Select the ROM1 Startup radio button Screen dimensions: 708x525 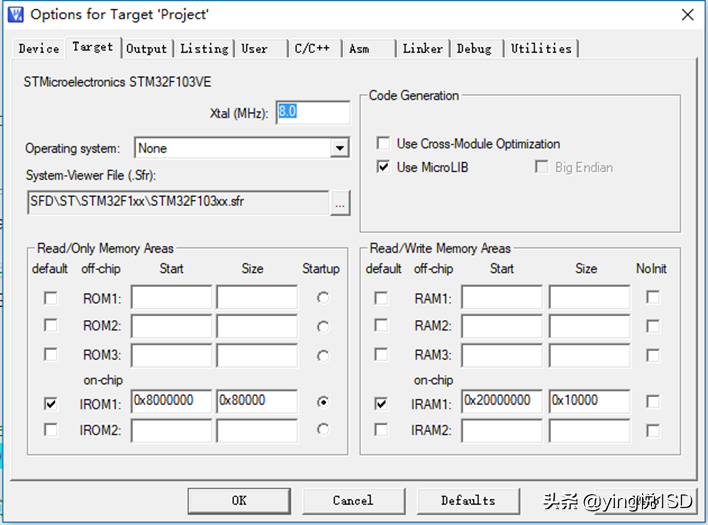coord(323,298)
